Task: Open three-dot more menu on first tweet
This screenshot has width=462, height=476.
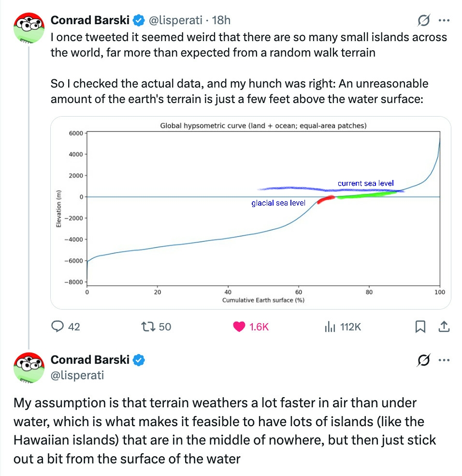Action: click(x=444, y=20)
